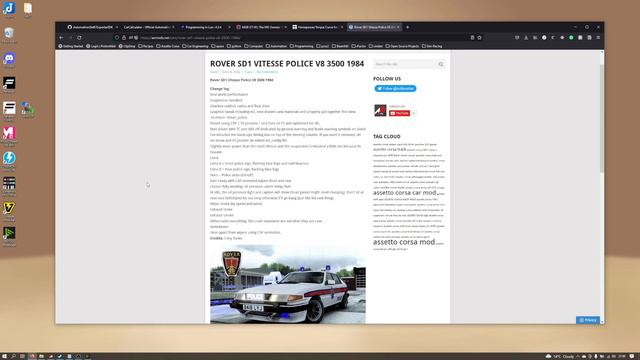
Task: Open YouTube subscribe button dropdown arrow
Action: (413, 113)
